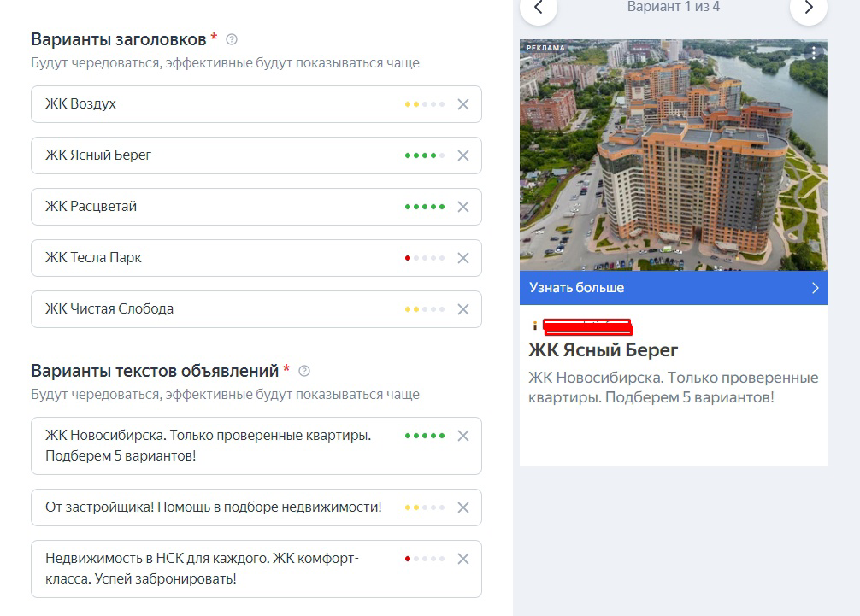The image size is (860, 616).
Task: Edit the ЖК Ясный Берег headline field
Action: click(x=256, y=155)
